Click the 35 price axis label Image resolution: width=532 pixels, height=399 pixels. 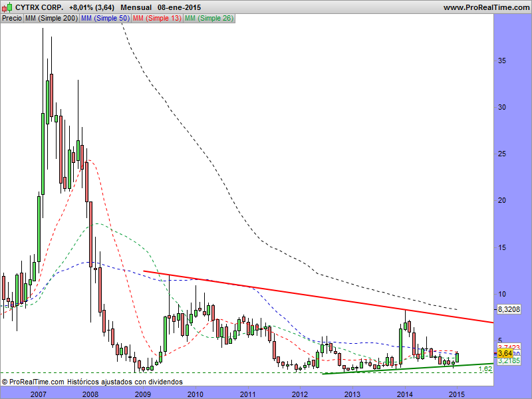pos(502,61)
